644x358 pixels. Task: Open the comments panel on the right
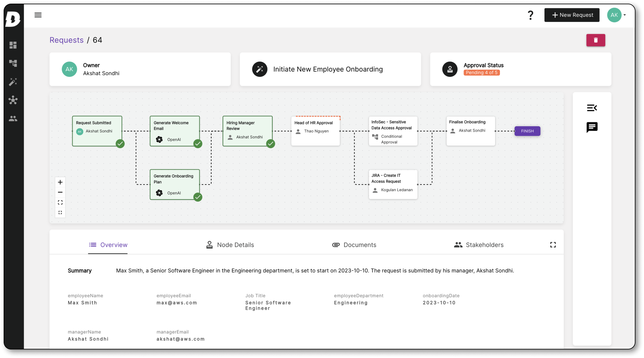pyautogui.click(x=592, y=128)
